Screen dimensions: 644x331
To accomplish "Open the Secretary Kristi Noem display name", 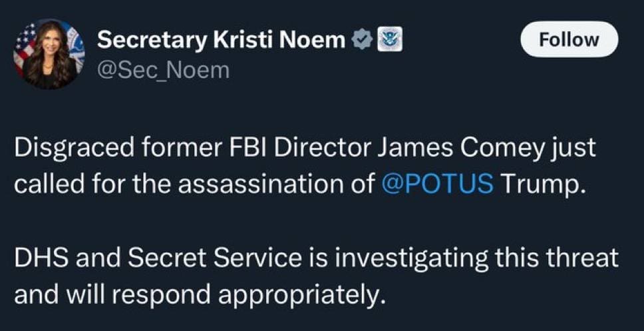I will (x=222, y=40).
